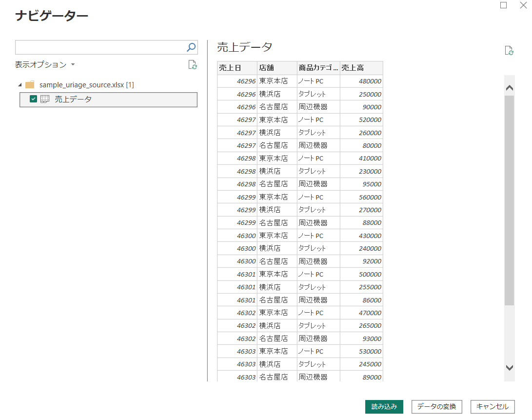Click the 89000 sales cell
532x420 pixels.
coord(361,377)
